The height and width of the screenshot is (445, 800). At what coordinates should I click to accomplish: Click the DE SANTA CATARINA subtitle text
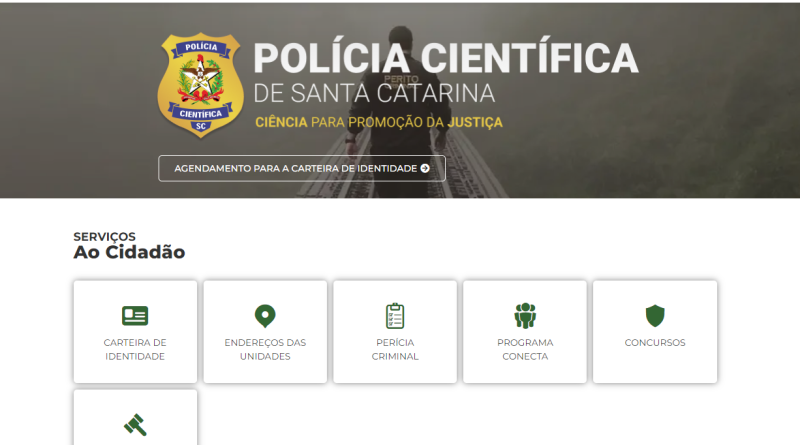(374, 94)
